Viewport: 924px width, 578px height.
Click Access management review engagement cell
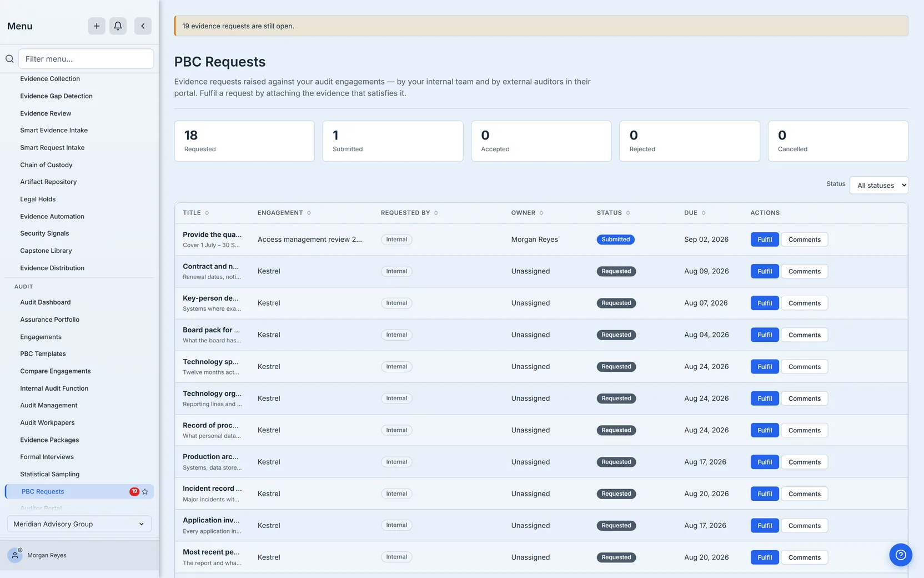tap(310, 240)
